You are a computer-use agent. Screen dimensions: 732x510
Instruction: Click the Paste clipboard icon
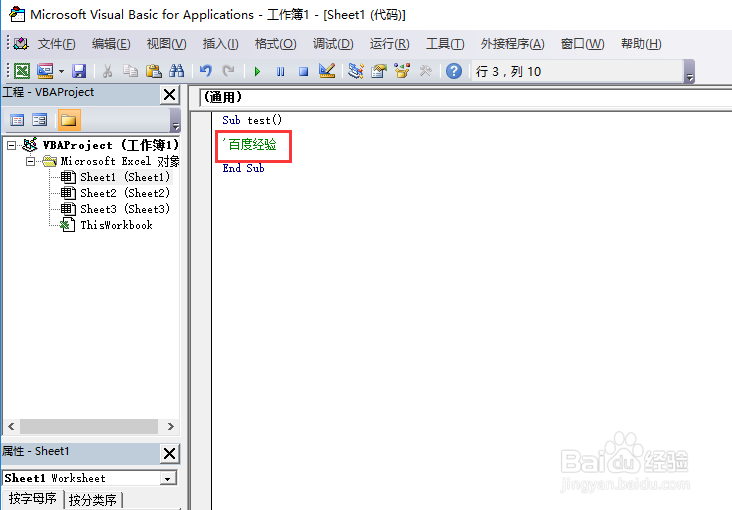153,71
